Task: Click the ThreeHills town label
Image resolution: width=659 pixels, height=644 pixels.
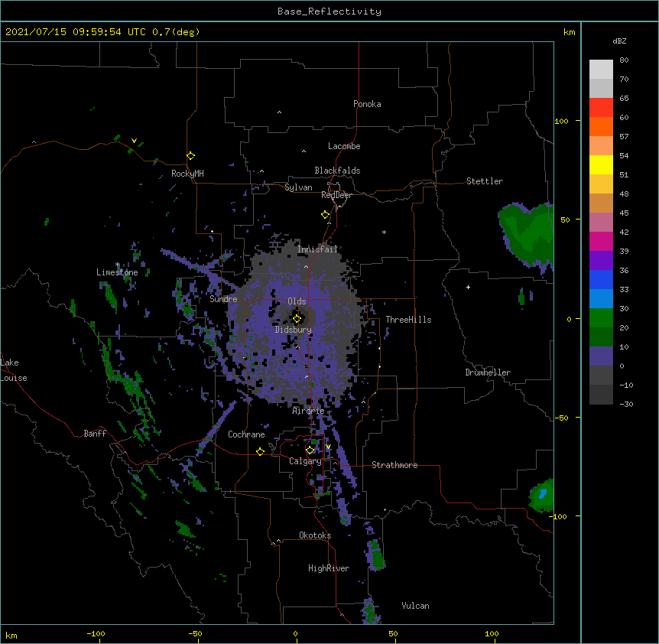Action: tap(408, 320)
